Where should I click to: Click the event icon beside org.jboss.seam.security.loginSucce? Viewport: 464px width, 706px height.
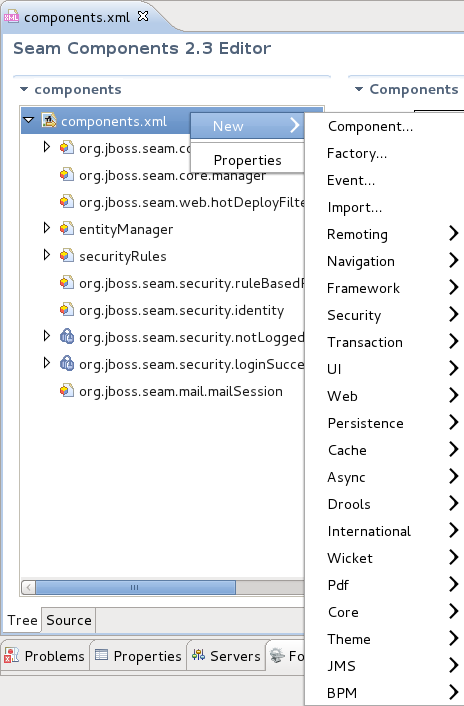click(x=67, y=363)
